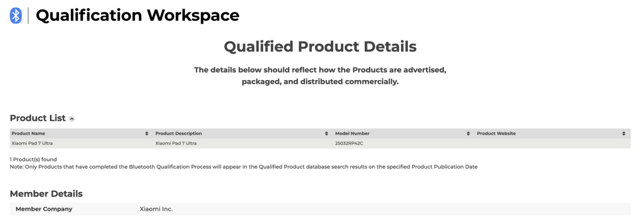Click the Qualified Product Details heading
Screen dimensions: 644x222
click(x=320, y=46)
